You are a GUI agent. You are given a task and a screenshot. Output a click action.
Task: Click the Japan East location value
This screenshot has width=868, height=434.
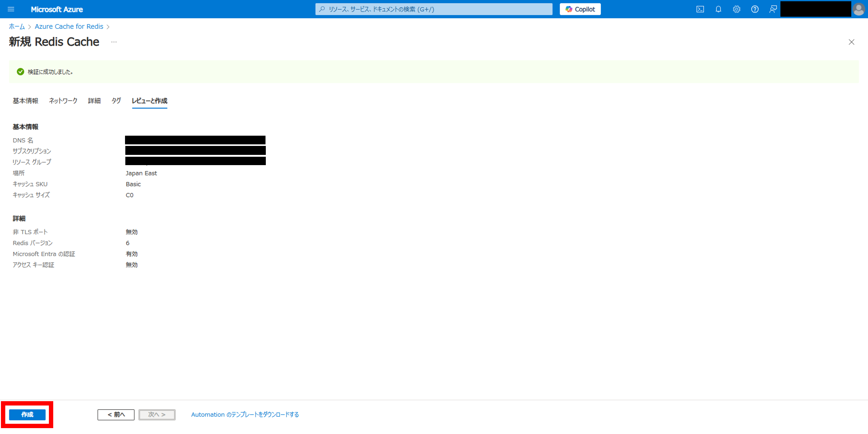click(x=141, y=173)
